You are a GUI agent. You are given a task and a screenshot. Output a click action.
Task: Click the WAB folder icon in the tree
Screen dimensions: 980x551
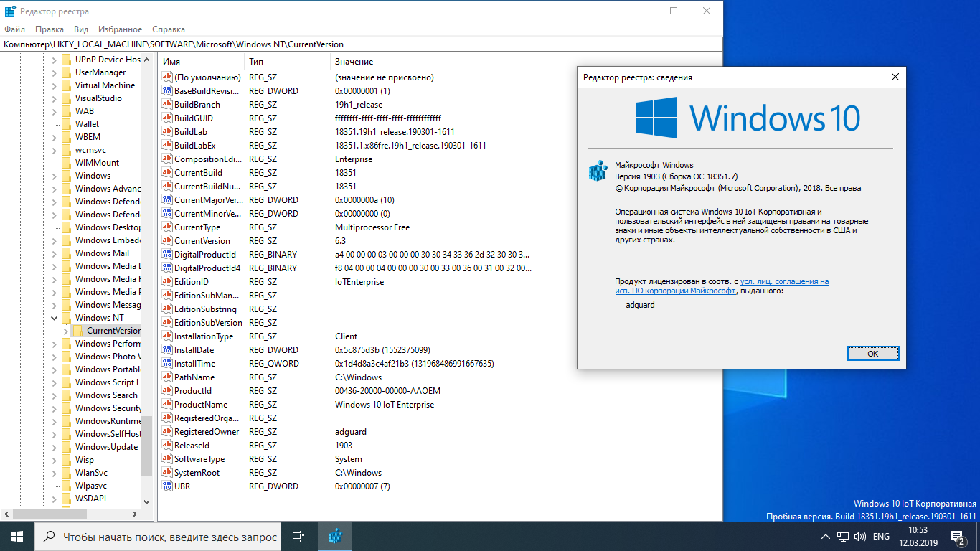67,111
